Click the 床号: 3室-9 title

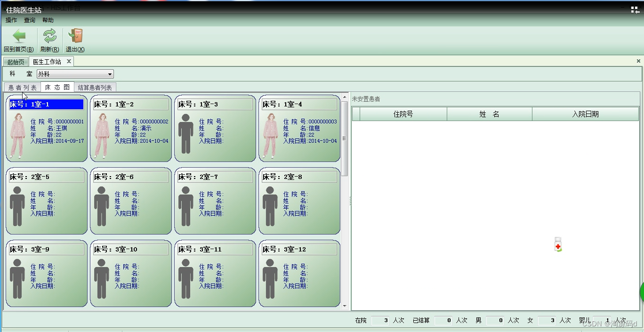click(46, 249)
